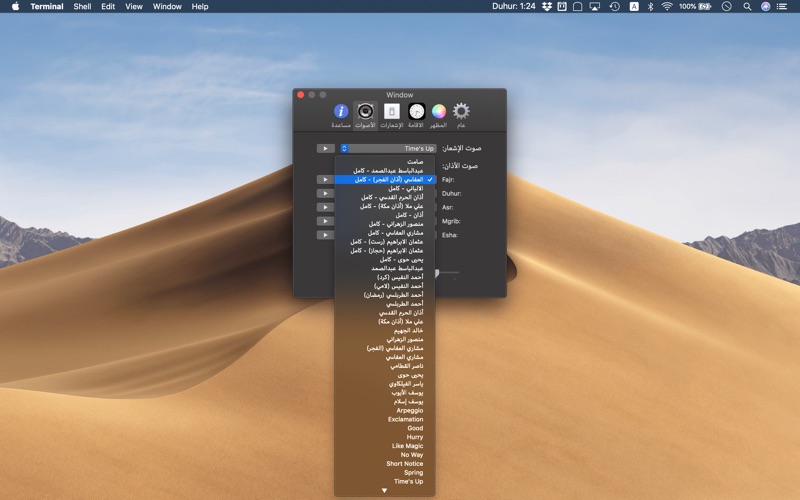The width and height of the screenshot is (800, 500).
Task: Choose خالد الجهيم option
Action: click(385, 331)
